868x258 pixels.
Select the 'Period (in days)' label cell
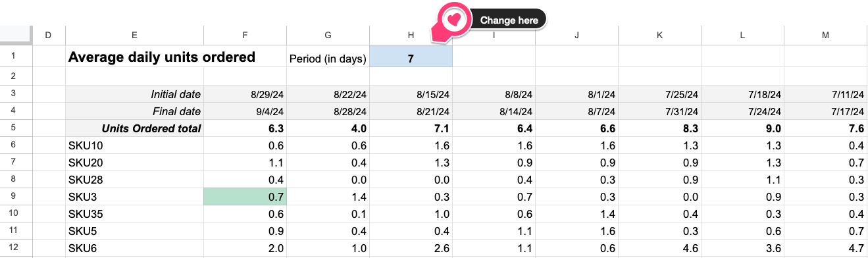(328, 58)
